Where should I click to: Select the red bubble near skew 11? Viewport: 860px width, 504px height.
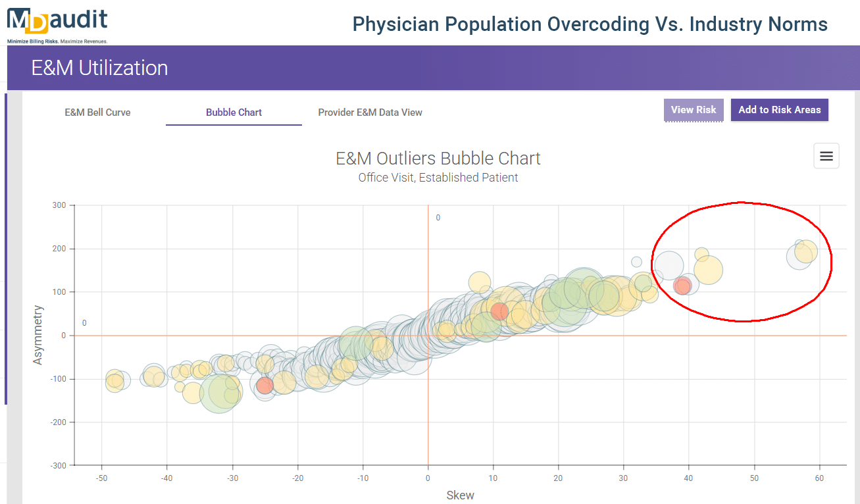tap(499, 311)
